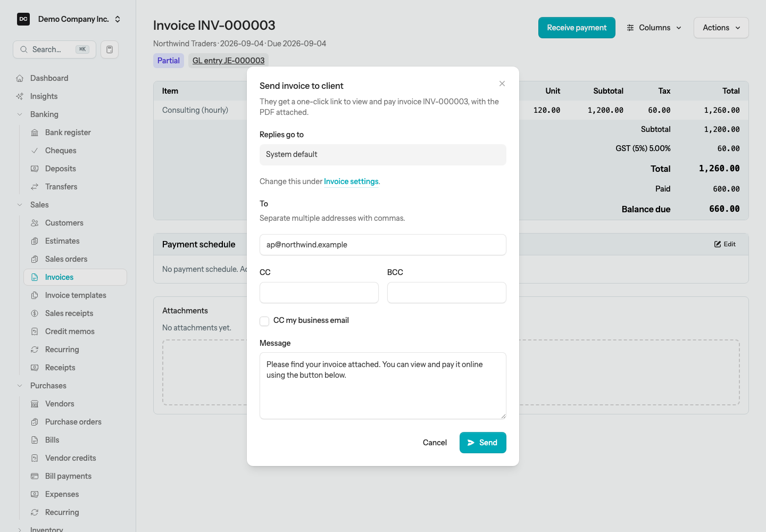Click into the Message text area
The image size is (766, 532).
(383, 386)
